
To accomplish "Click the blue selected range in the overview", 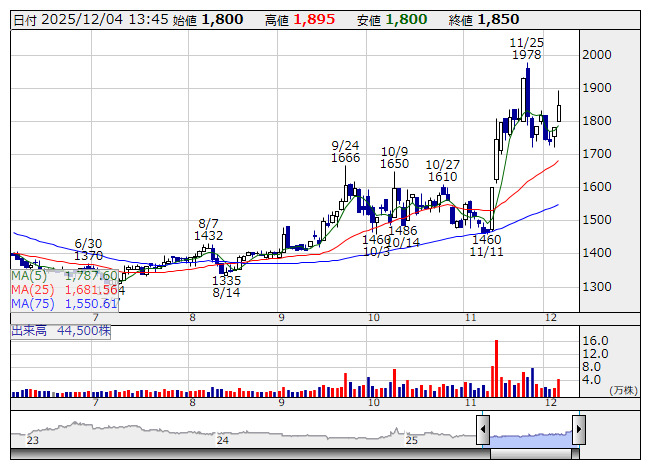I will (x=530, y=435).
